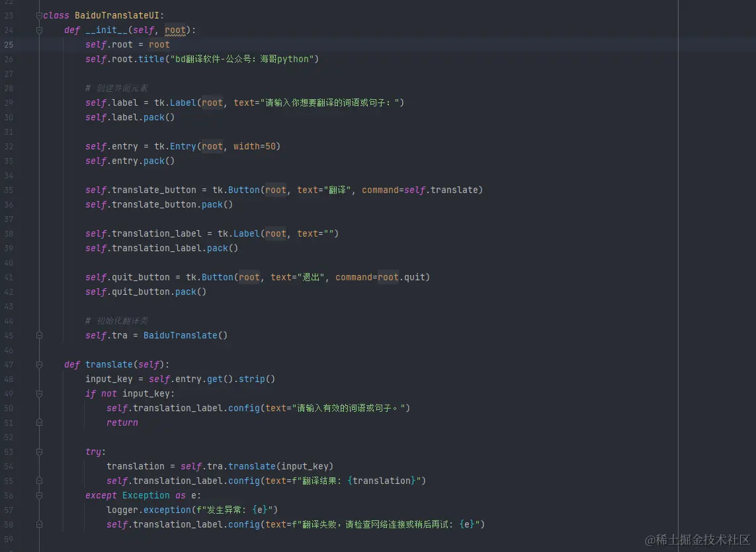Click the try keyword
The image size is (756, 552).
click(93, 452)
